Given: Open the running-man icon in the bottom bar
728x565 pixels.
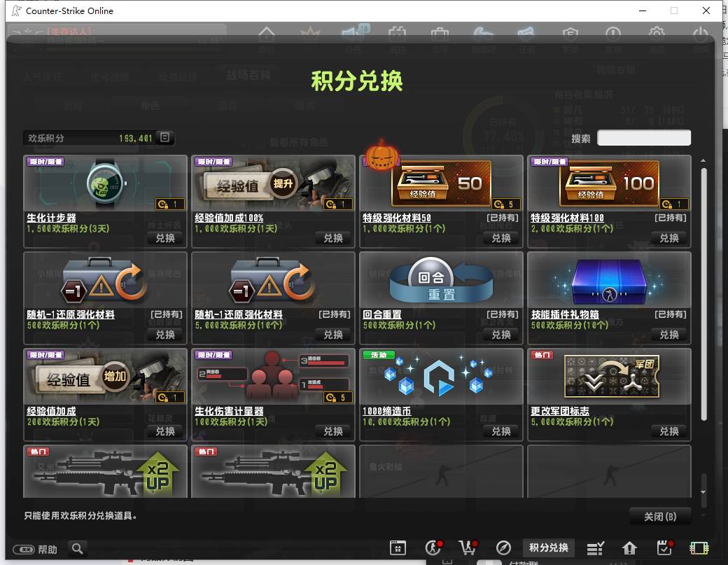Looking at the screenshot, I should [x=433, y=547].
